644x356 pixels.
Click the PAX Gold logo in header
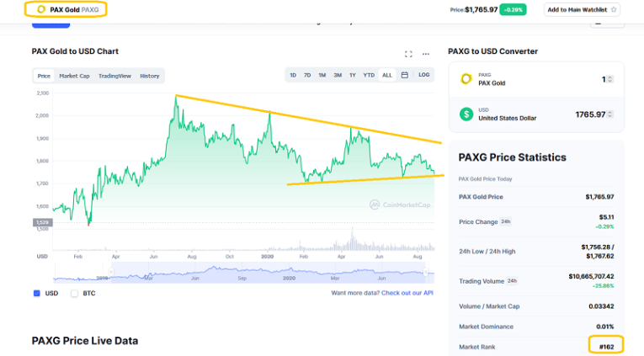coord(40,9)
